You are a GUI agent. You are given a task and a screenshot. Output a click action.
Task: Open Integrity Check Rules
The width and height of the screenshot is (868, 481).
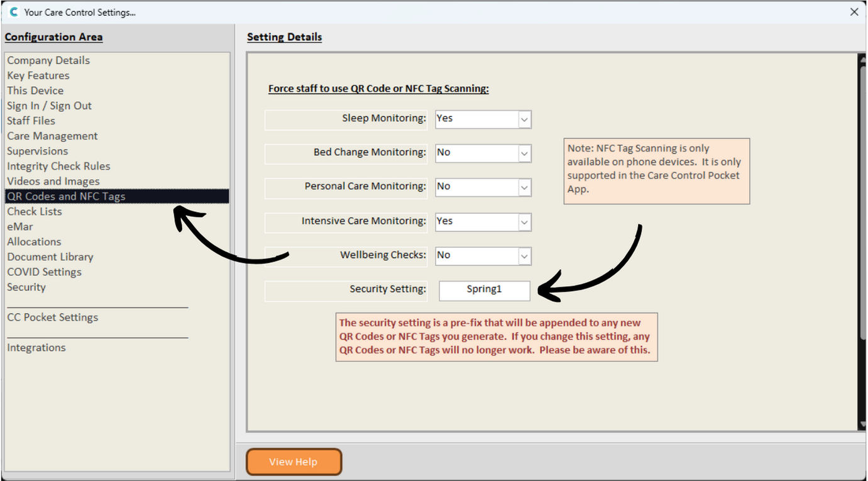[x=58, y=166]
